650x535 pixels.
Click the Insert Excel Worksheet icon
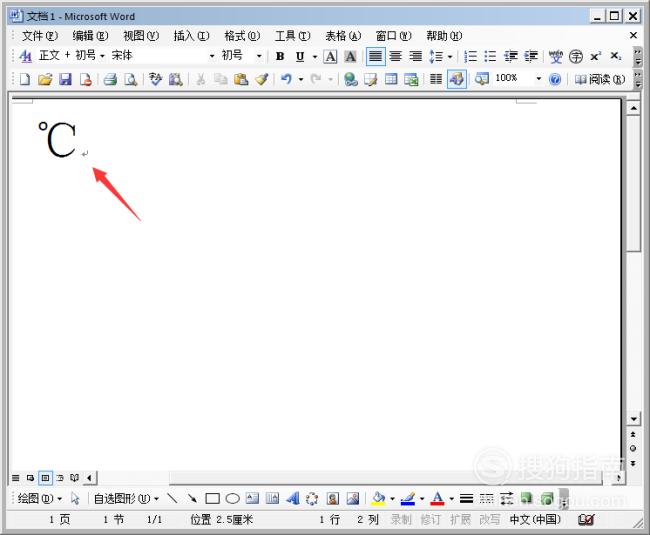(x=411, y=79)
